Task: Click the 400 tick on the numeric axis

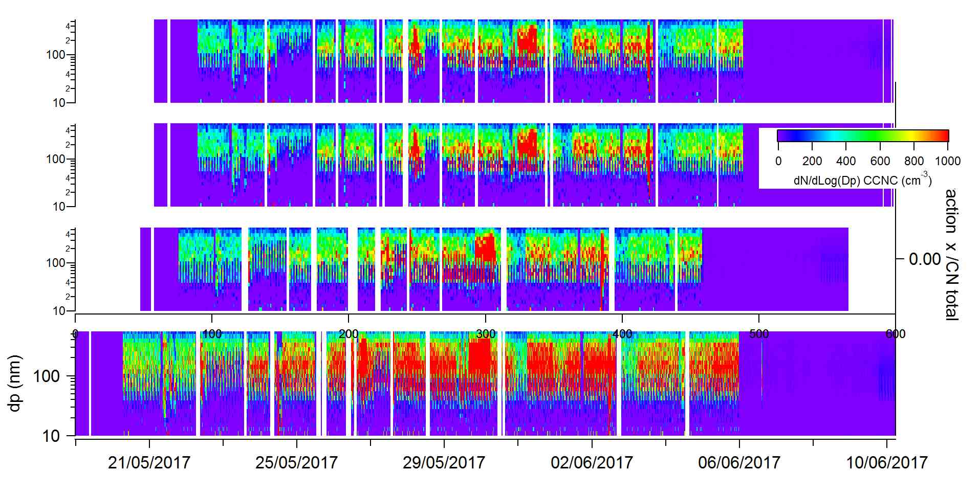Action: tap(622, 334)
